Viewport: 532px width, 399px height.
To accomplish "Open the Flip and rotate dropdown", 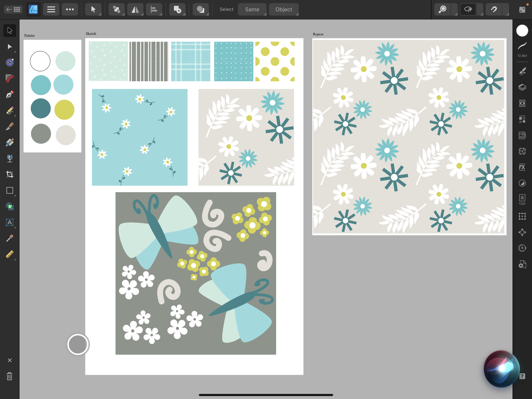I will tap(135, 9).
